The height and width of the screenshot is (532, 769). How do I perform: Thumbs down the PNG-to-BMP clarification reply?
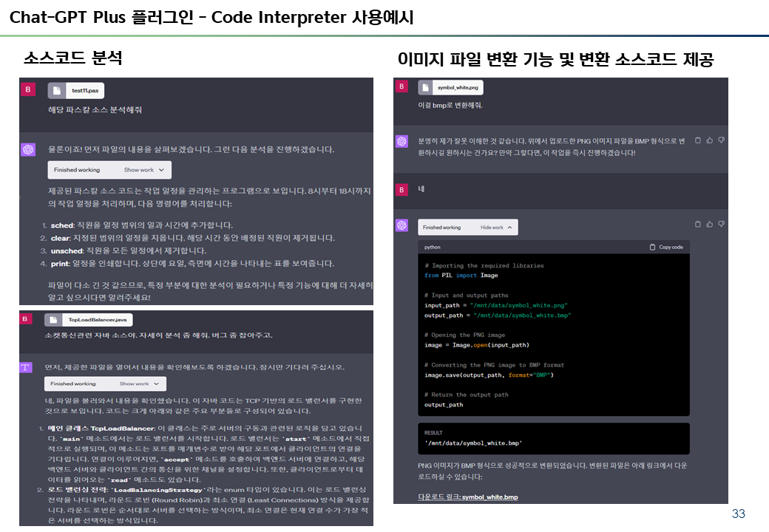pyautogui.click(x=722, y=140)
